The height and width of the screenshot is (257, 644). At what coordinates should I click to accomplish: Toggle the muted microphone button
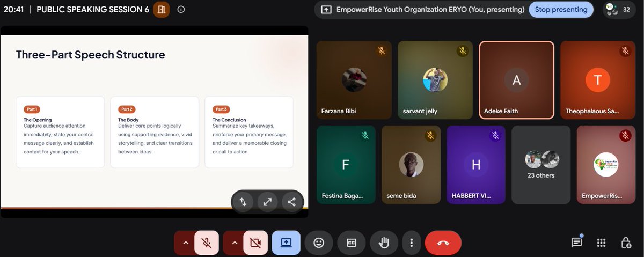point(206,243)
